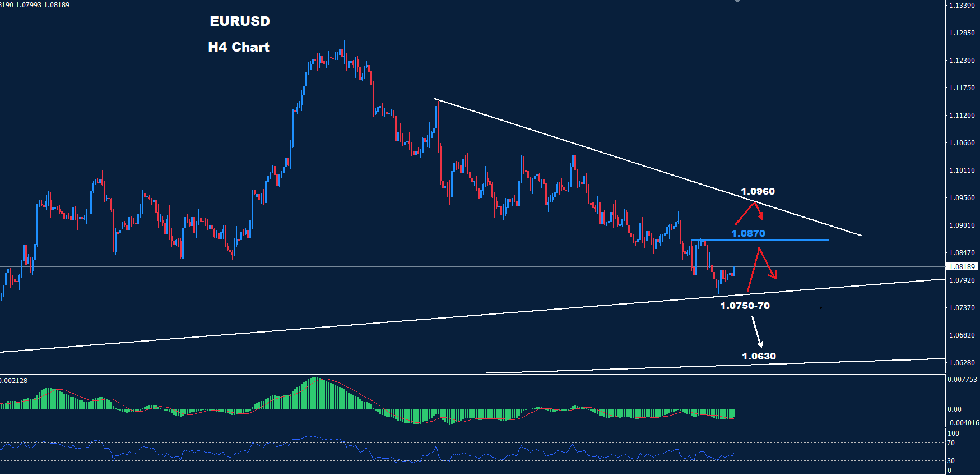
Task: Select the 1.0630 target label
Action: (x=759, y=356)
